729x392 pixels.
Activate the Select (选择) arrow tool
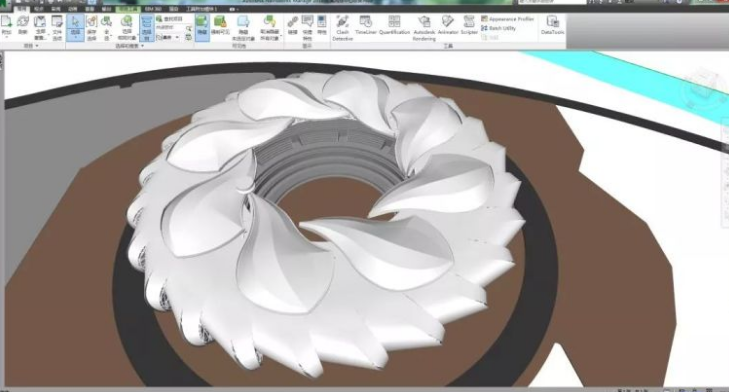(75, 22)
